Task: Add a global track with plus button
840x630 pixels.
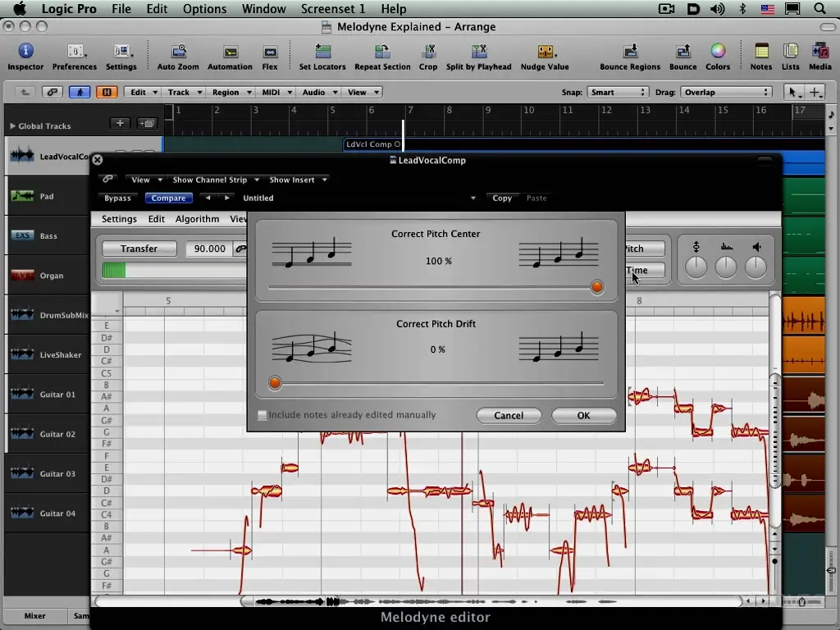Action: [x=120, y=123]
